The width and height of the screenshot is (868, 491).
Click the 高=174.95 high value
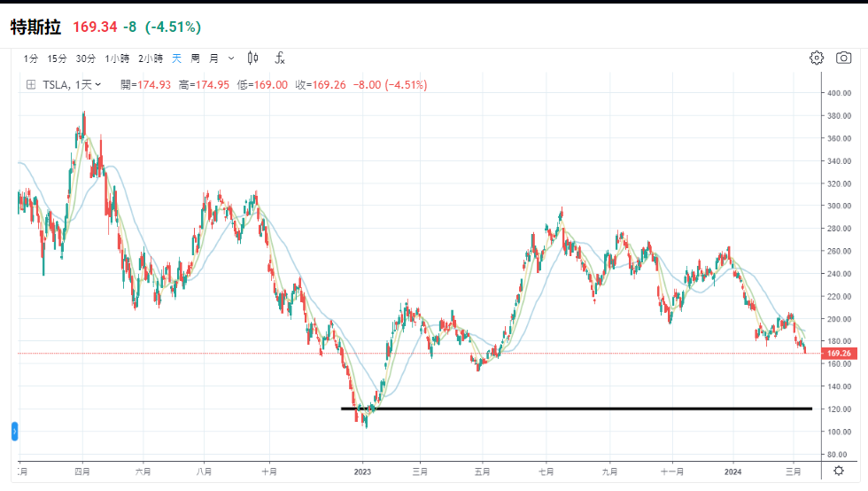pos(204,85)
